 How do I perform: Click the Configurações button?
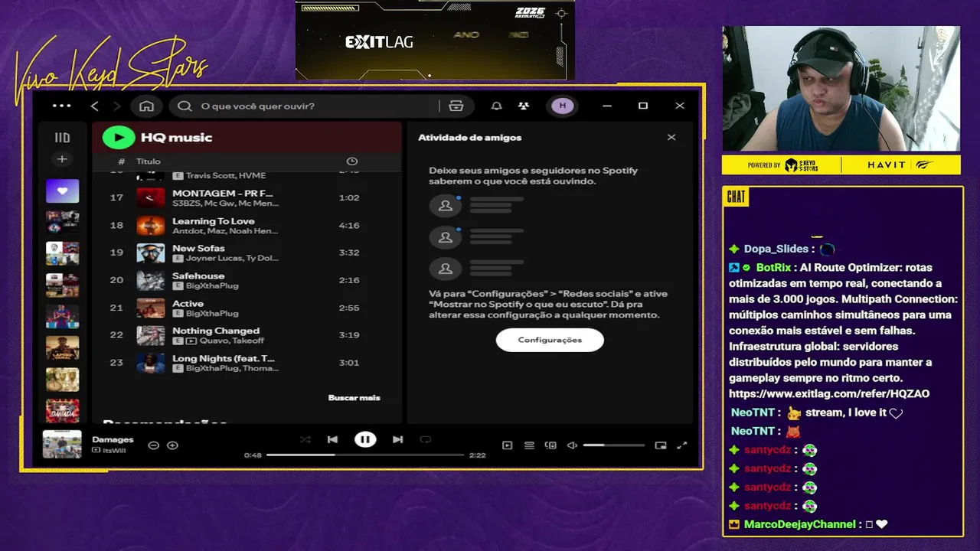(x=550, y=340)
